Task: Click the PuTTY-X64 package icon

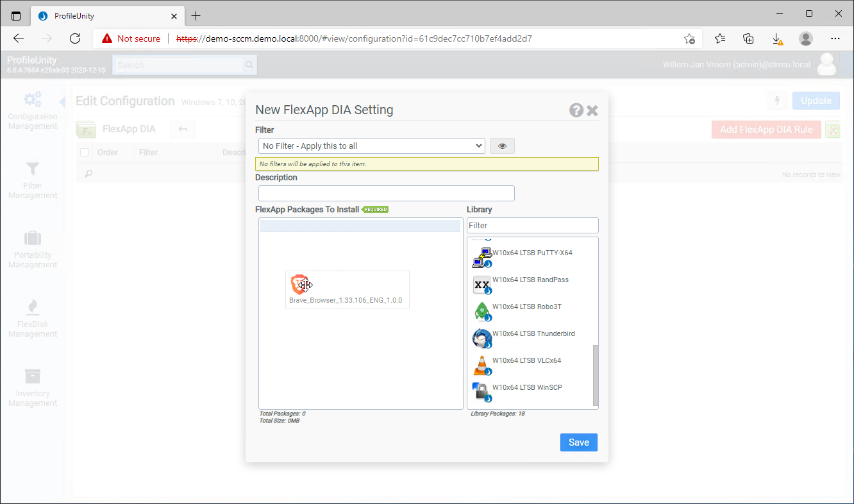Action: (x=481, y=257)
